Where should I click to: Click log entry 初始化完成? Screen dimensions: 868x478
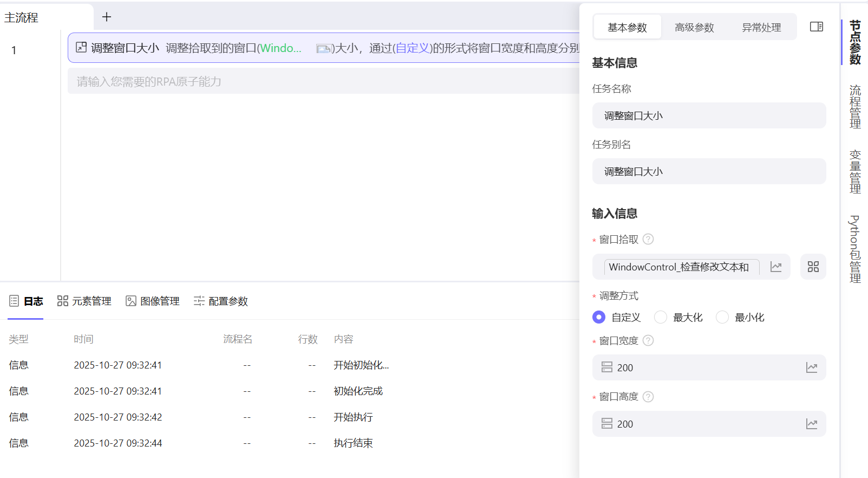(x=358, y=391)
